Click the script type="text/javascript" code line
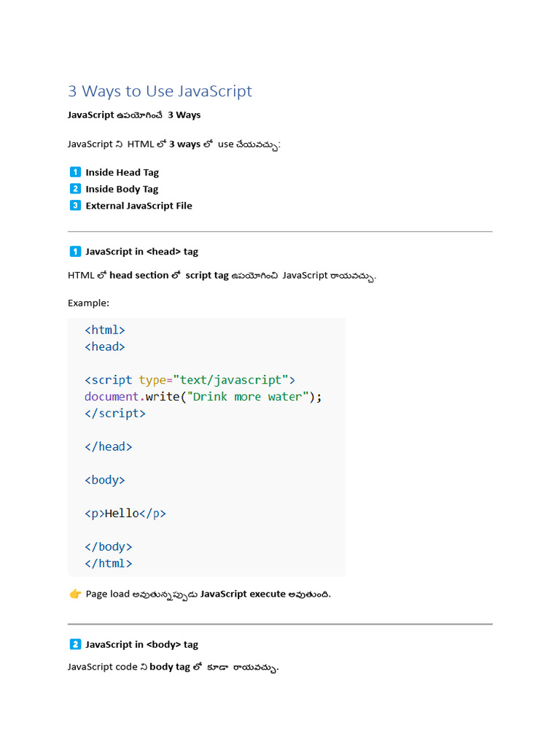This screenshot has height=747, width=560. pos(190,379)
